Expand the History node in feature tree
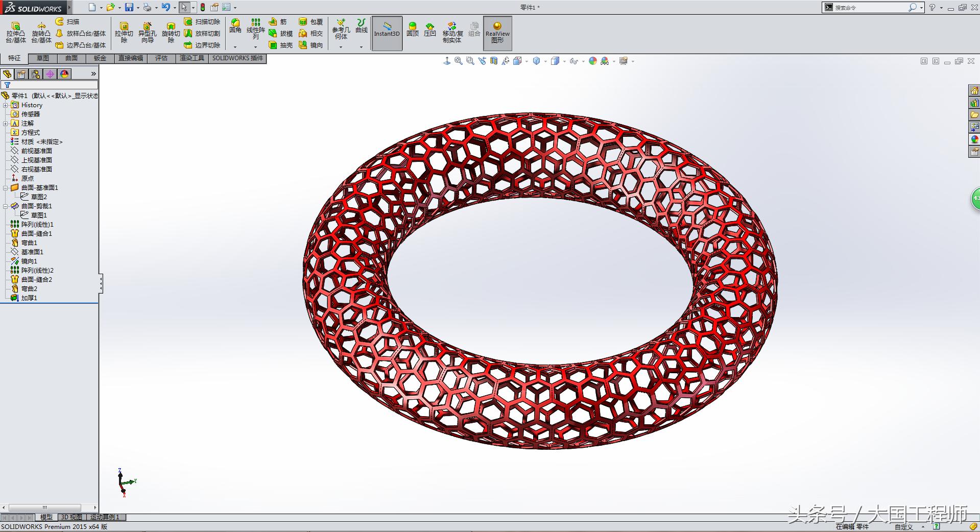 [x=6, y=105]
